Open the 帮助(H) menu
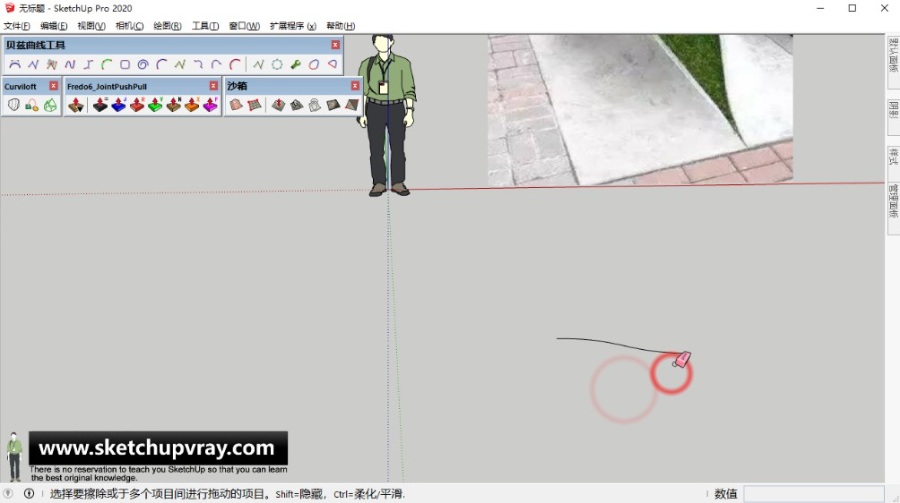This screenshot has height=503, width=900. (340, 26)
